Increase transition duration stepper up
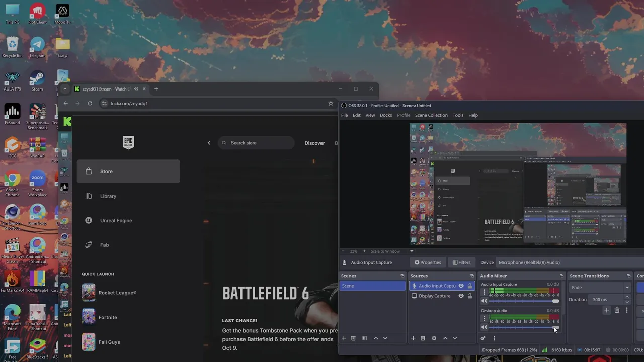 [627, 297]
